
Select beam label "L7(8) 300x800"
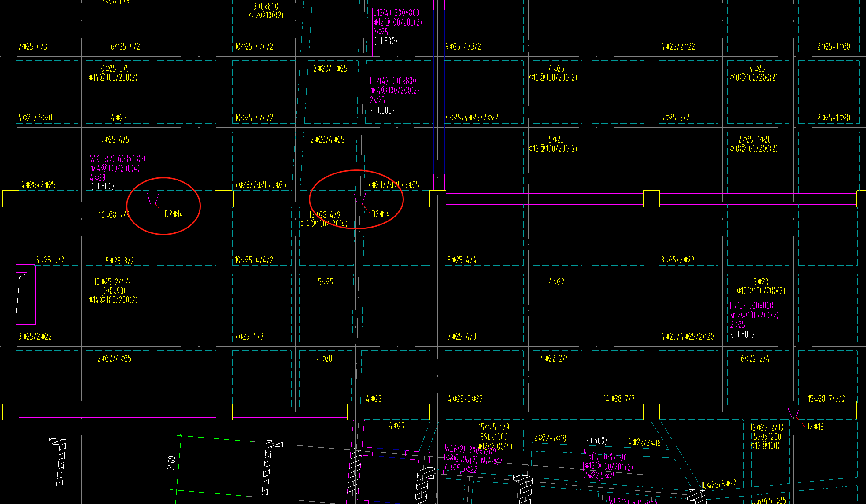click(x=751, y=305)
